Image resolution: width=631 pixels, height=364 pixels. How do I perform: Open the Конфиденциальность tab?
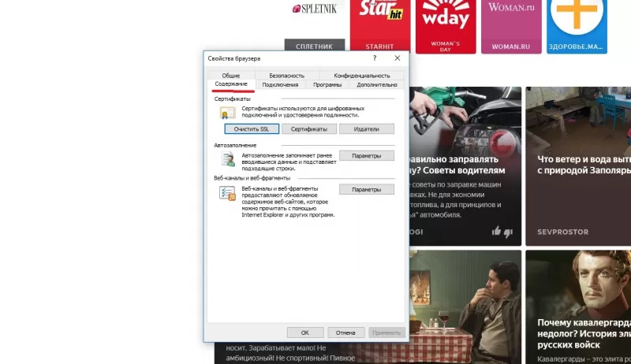coord(362,76)
